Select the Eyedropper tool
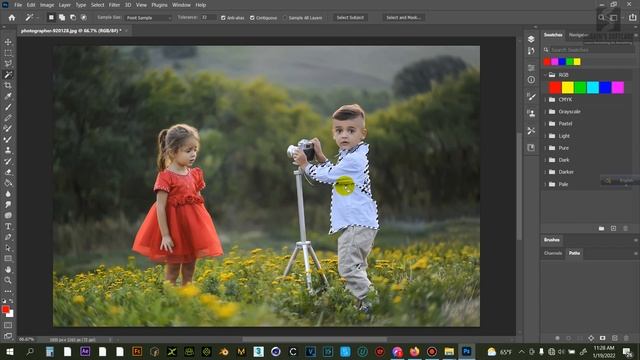Screen dimensions: 640x360 click(x=8, y=96)
